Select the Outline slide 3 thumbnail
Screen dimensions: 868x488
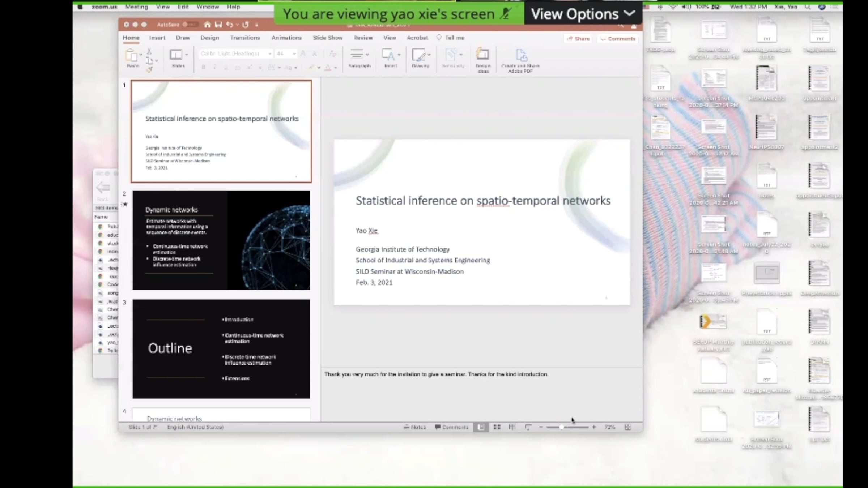point(221,349)
